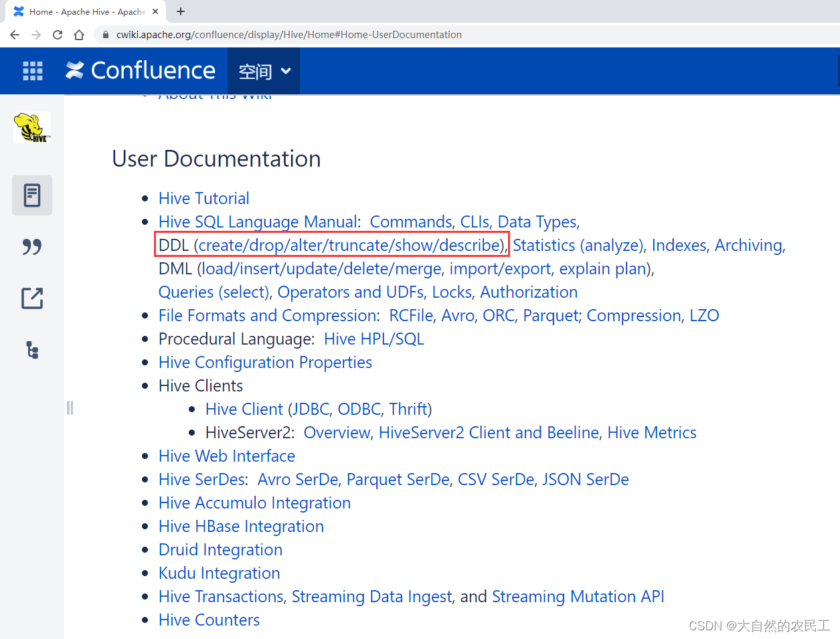This screenshot has width=840, height=639.
Task: Click the lock icon in address bar
Action: point(105,35)
